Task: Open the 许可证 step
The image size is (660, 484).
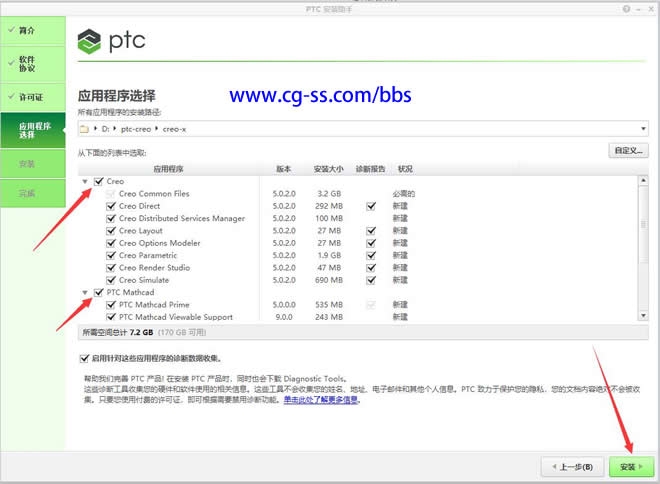Action: coord(32,97)
